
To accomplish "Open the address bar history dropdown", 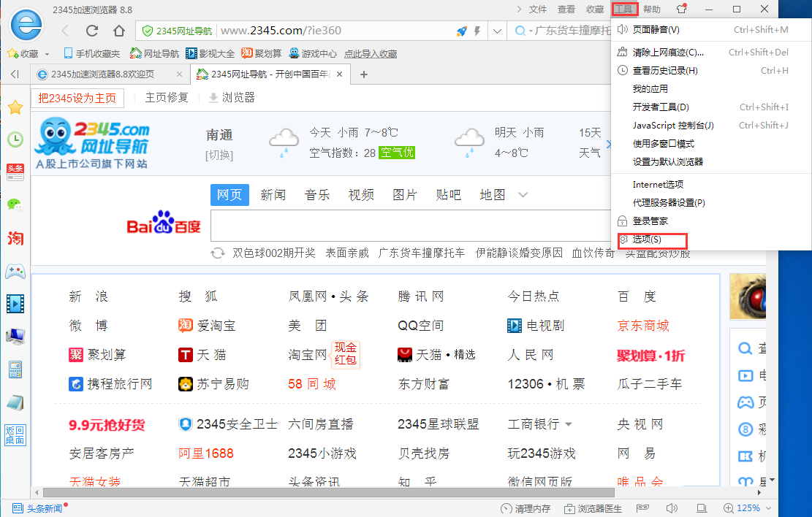I will click(497, 31).
